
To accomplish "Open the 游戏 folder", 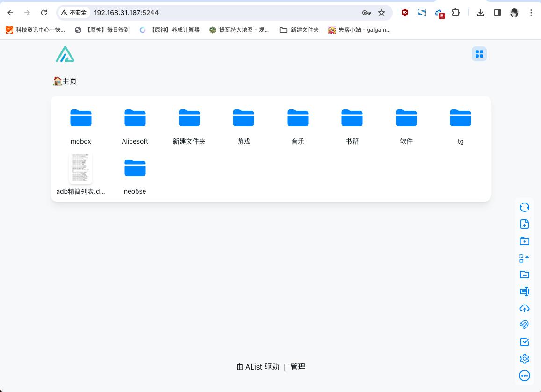I will (x=244, y=126).
